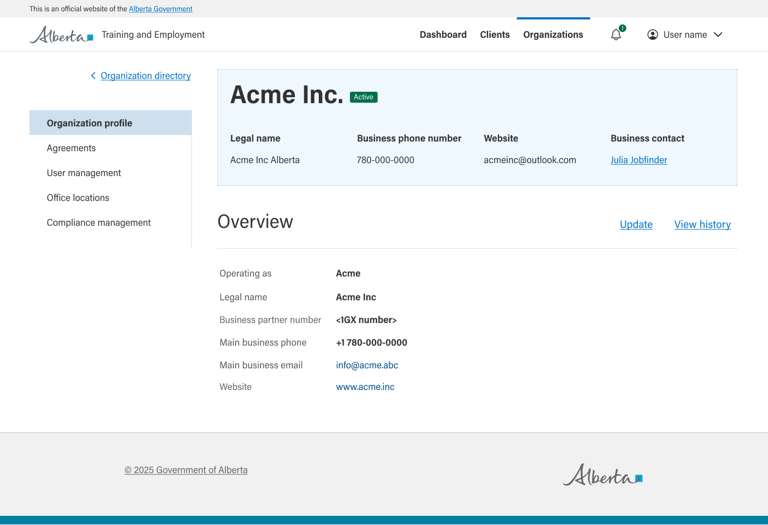
Task: Open the info@acme.abc email link
Action: tap(367, 365)
